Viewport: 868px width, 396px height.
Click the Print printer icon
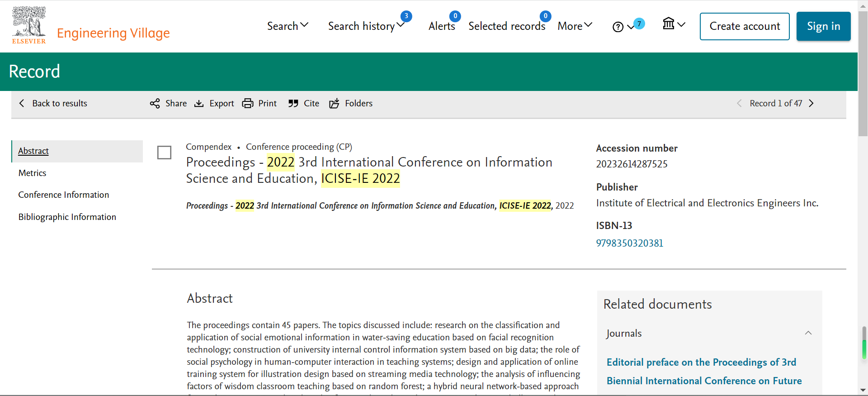248,103
